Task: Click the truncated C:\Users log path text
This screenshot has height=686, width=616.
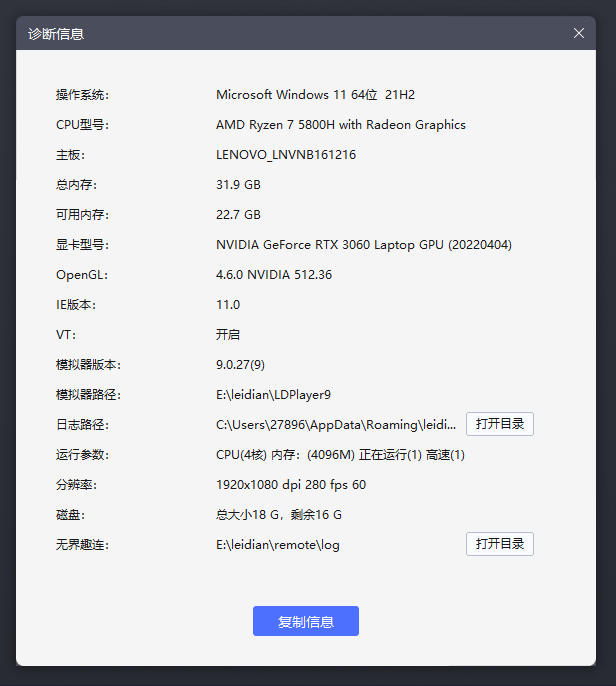Action: point(336,425)
